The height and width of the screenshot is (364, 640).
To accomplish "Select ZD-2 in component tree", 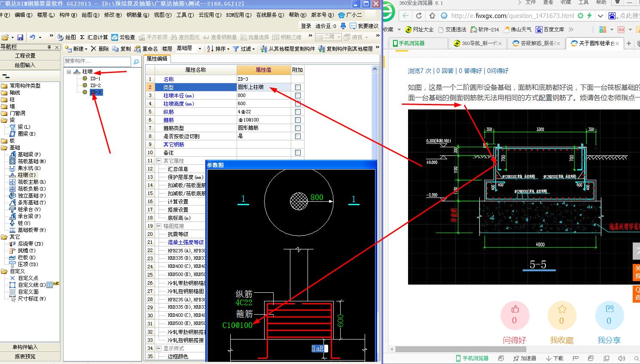I will click(95, 85).
